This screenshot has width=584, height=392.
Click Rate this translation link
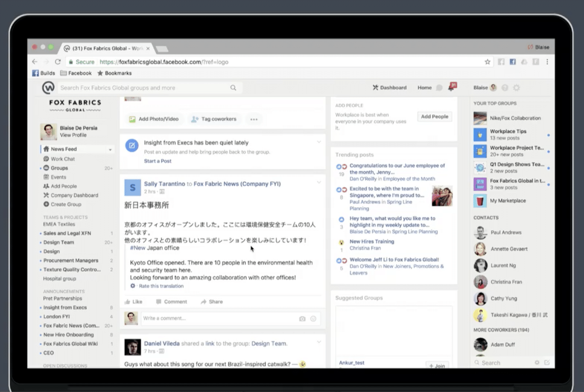[x=161, y=286]
